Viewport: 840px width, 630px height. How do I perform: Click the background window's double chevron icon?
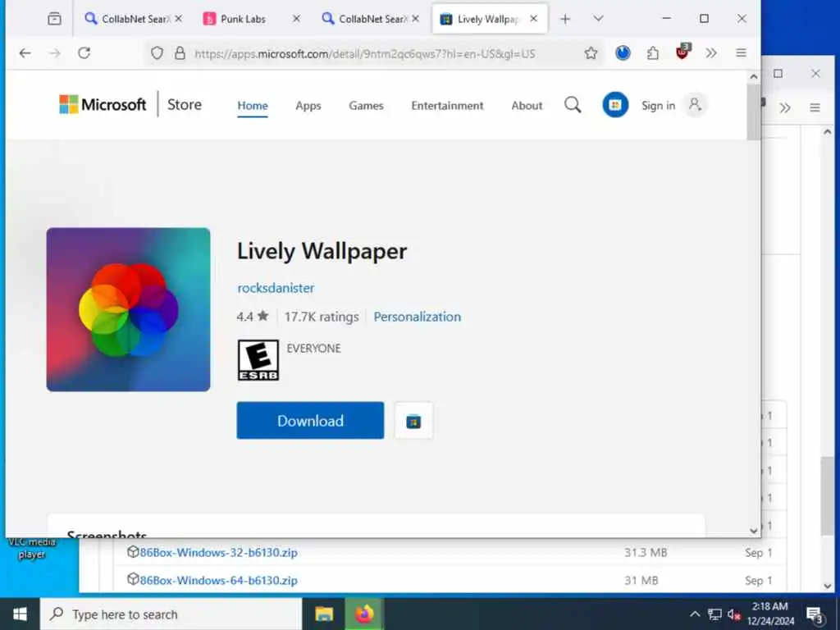coord(785,107)
